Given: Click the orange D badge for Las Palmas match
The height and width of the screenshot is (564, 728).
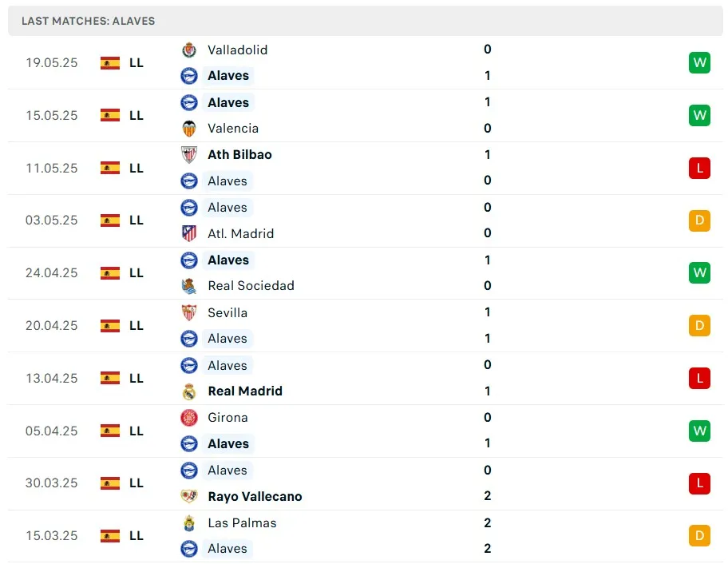Looking at the screenshot, I should 699,535.
